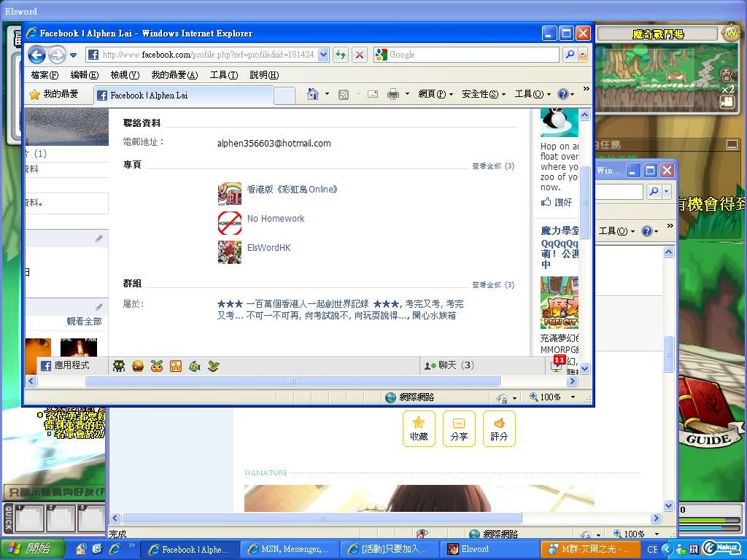Image resolution: width=747 pixels, height=560 pixels.
Task: Expand the 安全性(S) dropdown menu
Action: (x=483, y=94)
